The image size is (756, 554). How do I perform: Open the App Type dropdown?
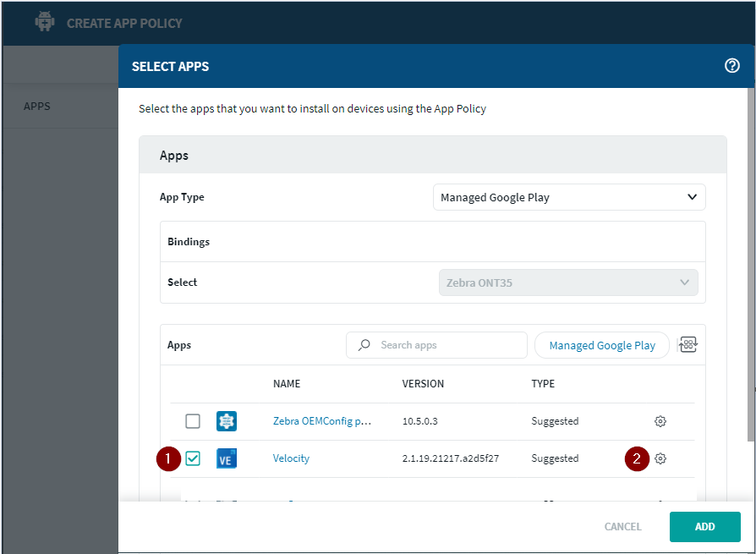568,196
